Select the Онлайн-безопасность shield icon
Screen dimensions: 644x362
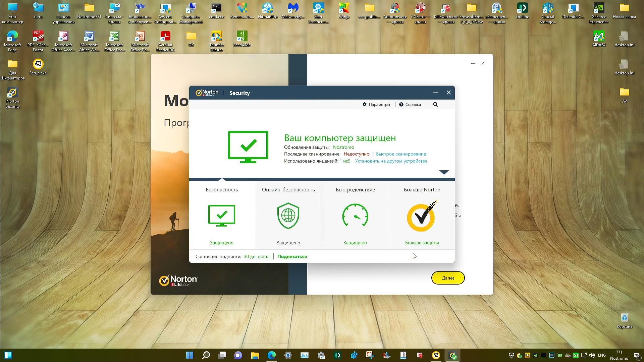point(288,216)
